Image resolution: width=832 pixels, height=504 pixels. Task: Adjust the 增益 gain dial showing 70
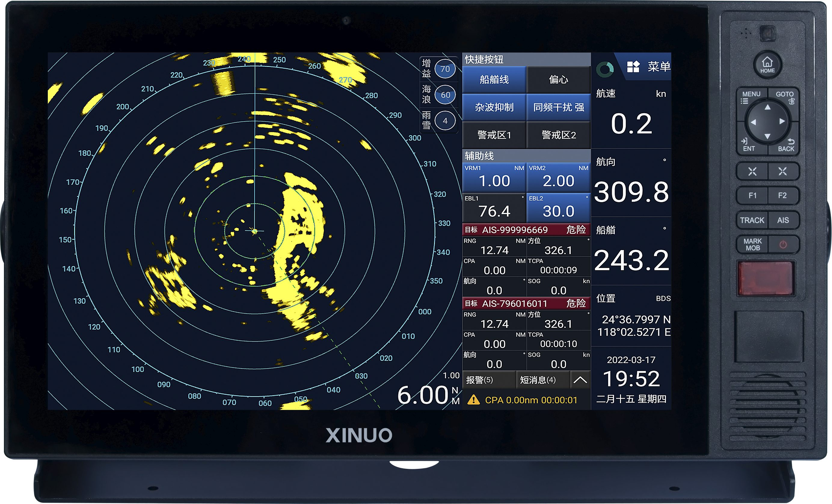(x=445, y=69)
